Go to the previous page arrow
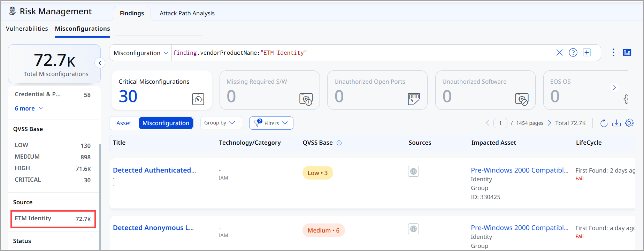This screenshot has height=251, width=644. (488, 123)
